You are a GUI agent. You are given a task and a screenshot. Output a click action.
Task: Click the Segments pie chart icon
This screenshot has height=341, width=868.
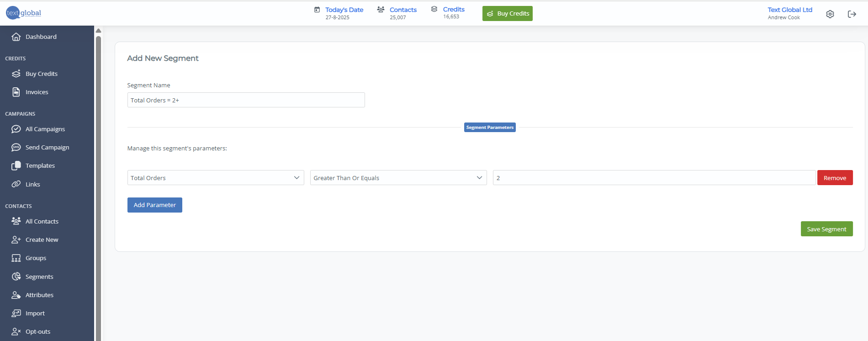point(16,277)
